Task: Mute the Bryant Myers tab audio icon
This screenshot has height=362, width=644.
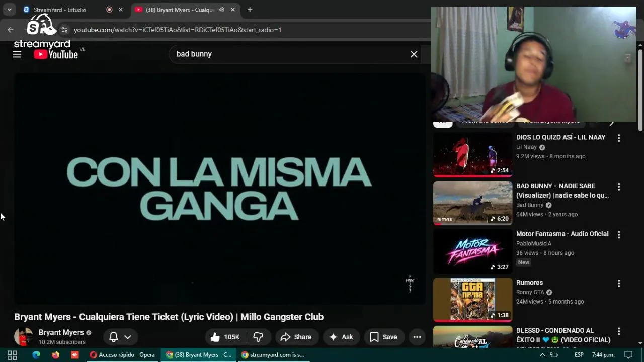Action: click(221, 10)
